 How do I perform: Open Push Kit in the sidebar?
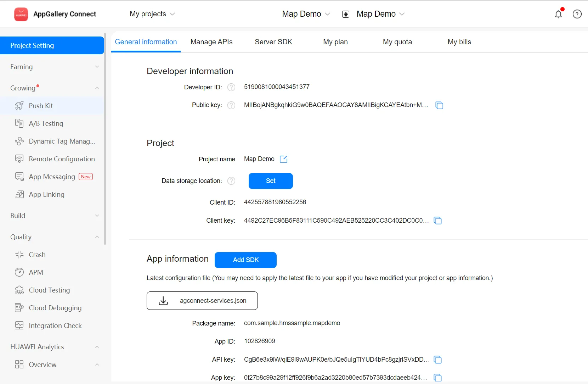click(x=41, y=106)
